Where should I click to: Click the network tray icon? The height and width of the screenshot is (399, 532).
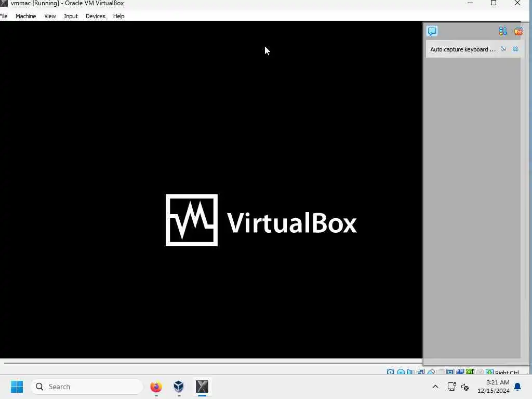451,387
